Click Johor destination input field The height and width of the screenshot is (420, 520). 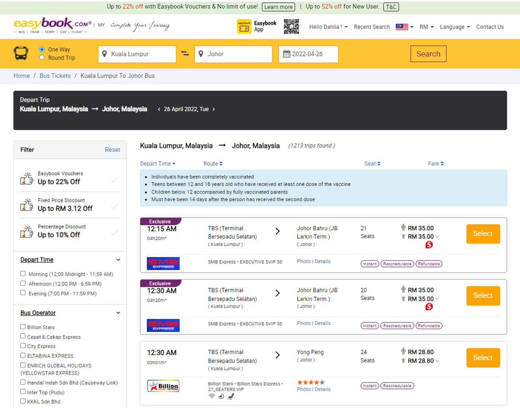234,54
